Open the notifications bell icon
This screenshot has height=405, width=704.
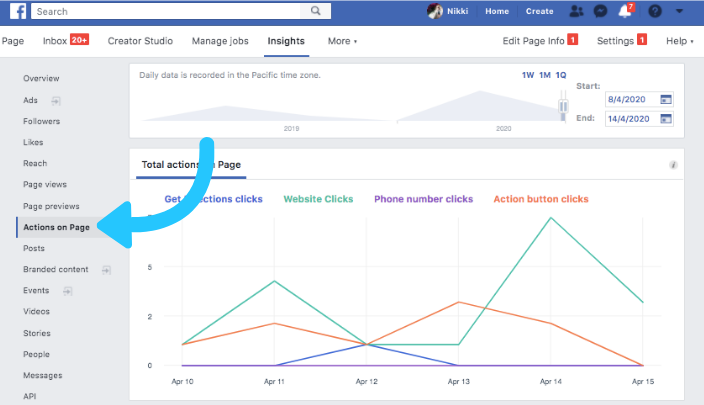coord(625,11)
